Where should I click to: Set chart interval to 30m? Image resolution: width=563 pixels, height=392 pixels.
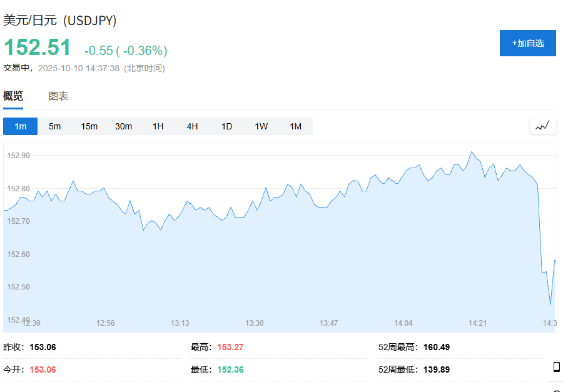click(124, 126)
